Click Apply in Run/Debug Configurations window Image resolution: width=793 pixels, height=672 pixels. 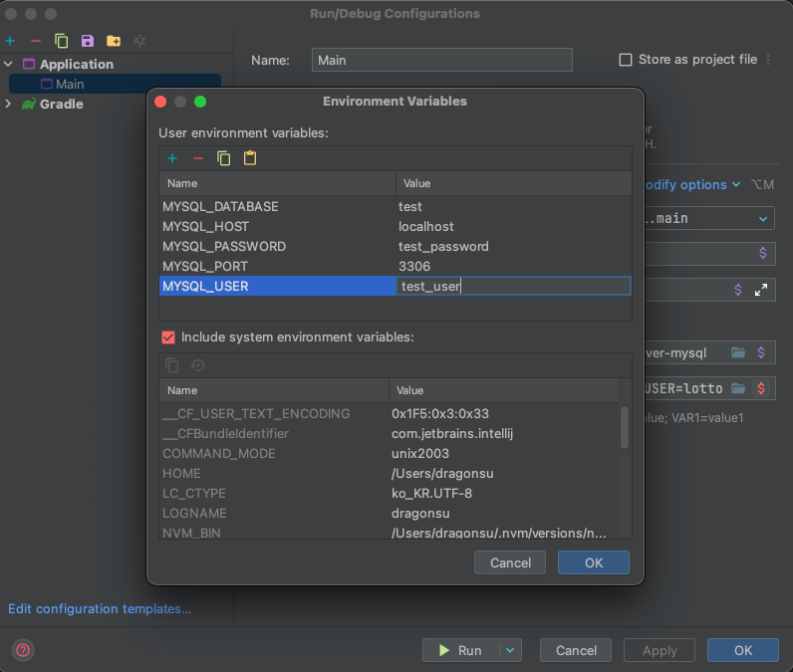click(660, 650)
